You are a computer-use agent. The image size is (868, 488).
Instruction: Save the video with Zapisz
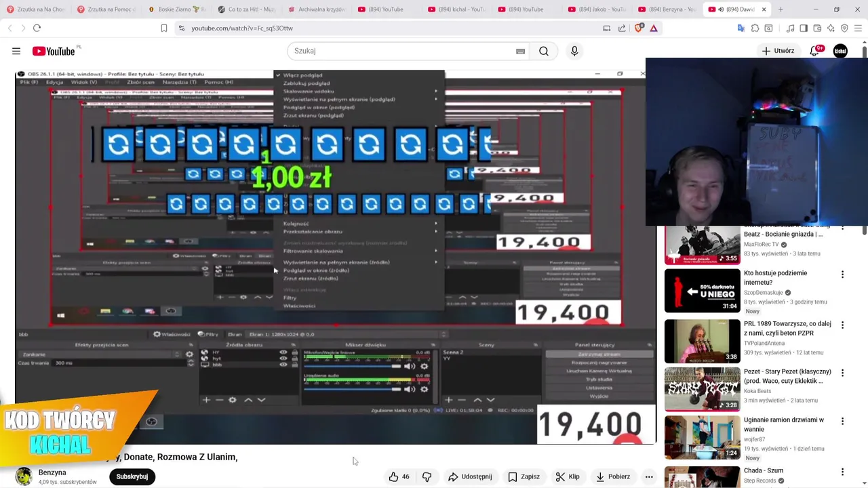524,476
